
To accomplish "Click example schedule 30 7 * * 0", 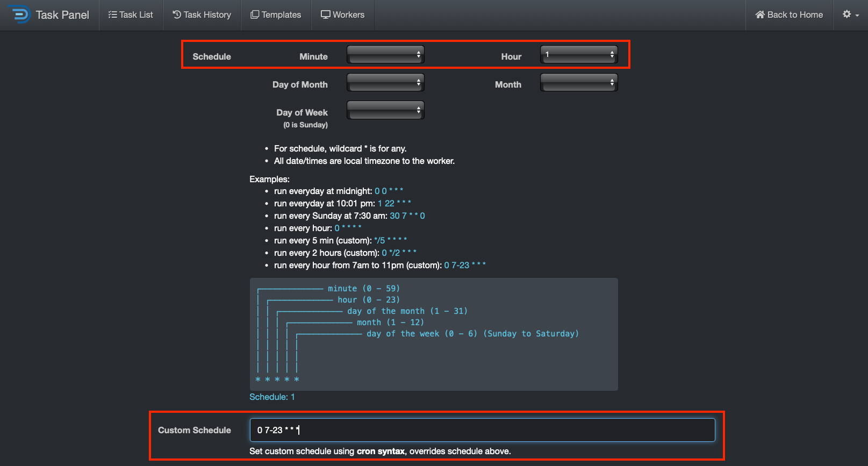I will click(407, 216).
